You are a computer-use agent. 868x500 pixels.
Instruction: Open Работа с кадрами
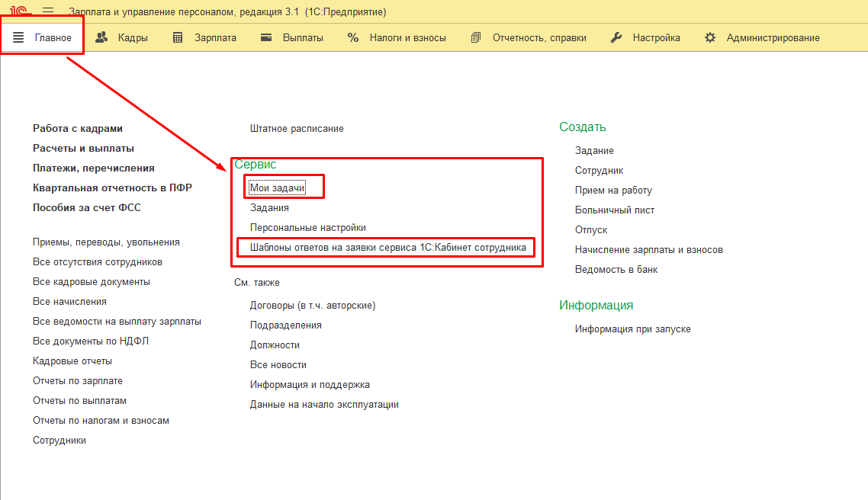[x=78, y=128]
